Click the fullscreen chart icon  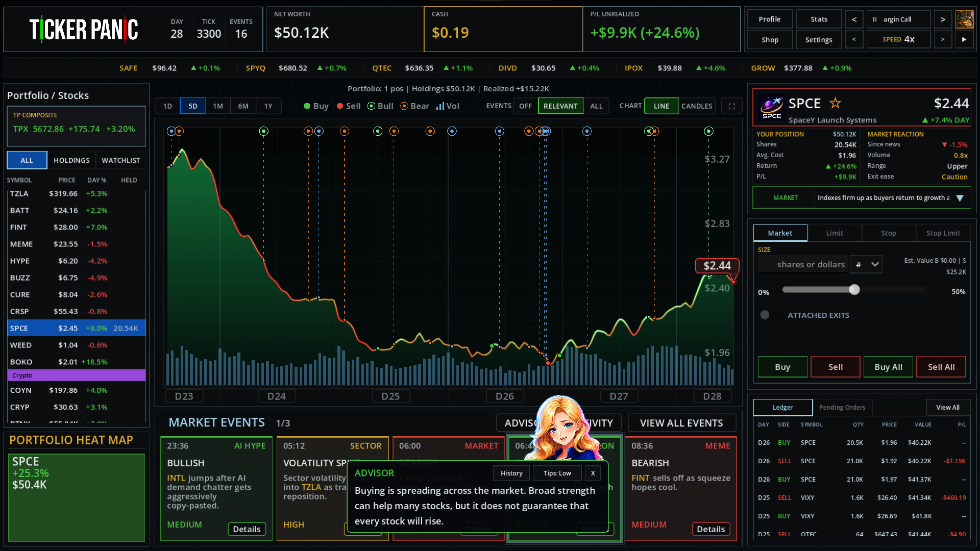point(731,106)
